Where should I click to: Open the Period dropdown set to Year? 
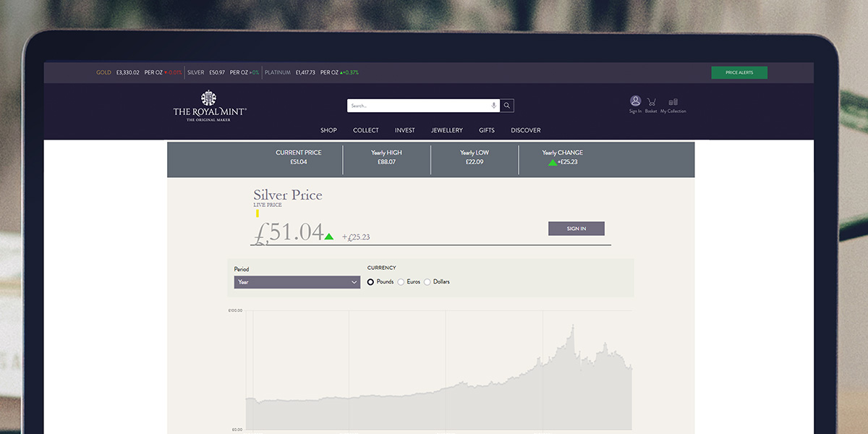297,282
